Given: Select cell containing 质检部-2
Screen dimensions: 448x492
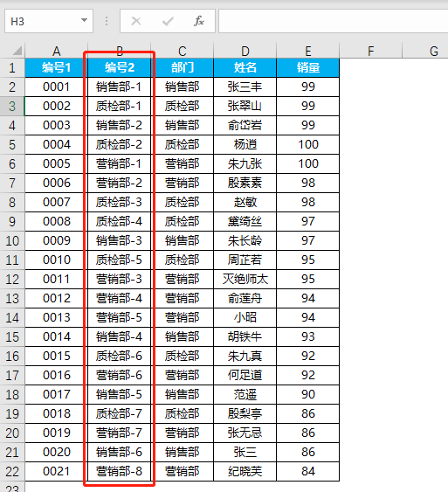Looking at the screenshot, I should 120,145.
